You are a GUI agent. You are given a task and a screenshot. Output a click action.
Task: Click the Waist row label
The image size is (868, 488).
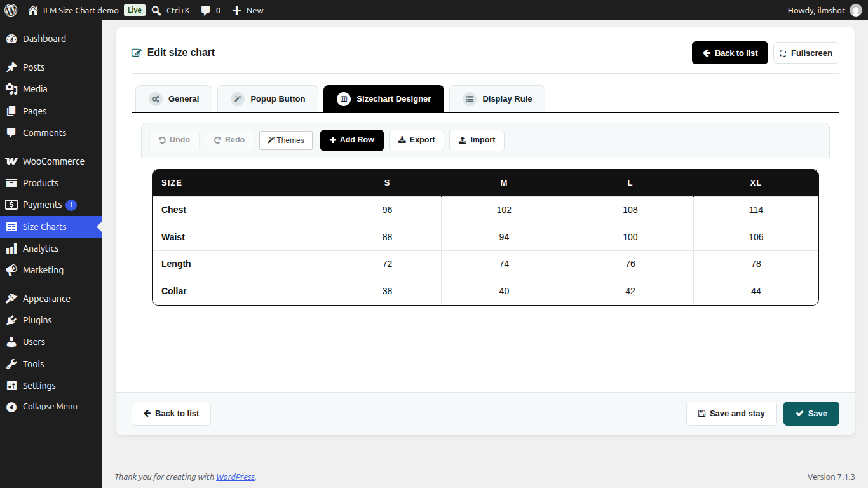[173, 238]
